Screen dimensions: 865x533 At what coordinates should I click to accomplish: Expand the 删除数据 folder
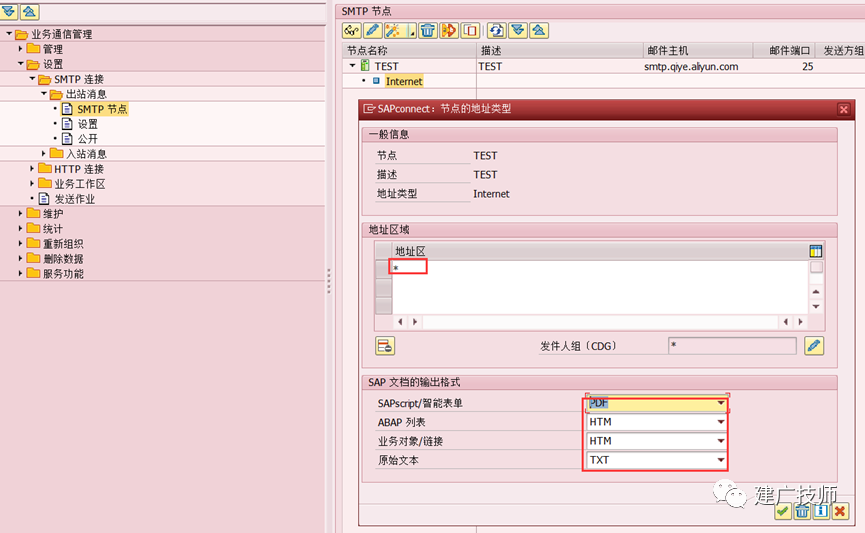[20, 258]
